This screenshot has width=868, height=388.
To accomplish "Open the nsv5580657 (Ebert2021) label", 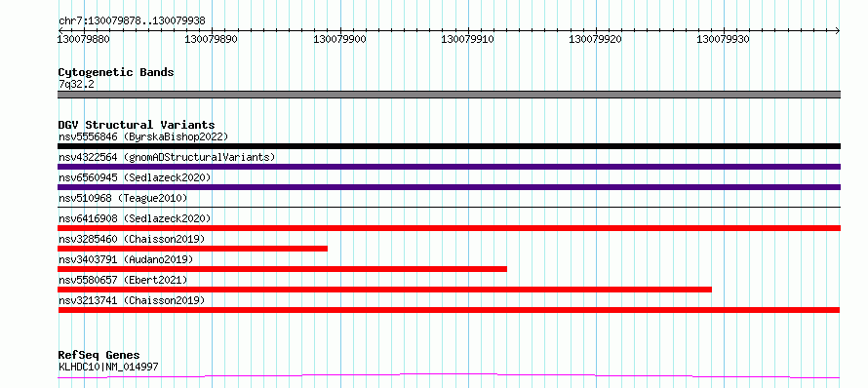I will tap(123, 280).
